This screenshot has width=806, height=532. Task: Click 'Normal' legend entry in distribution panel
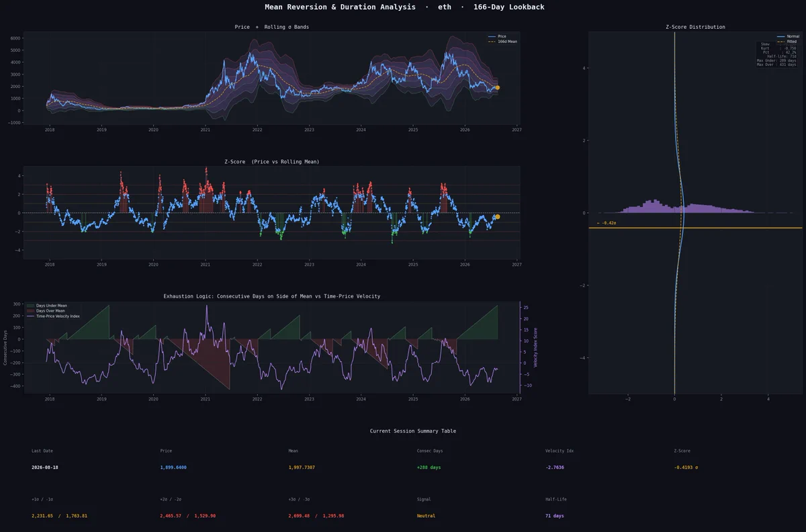[793, 36]
